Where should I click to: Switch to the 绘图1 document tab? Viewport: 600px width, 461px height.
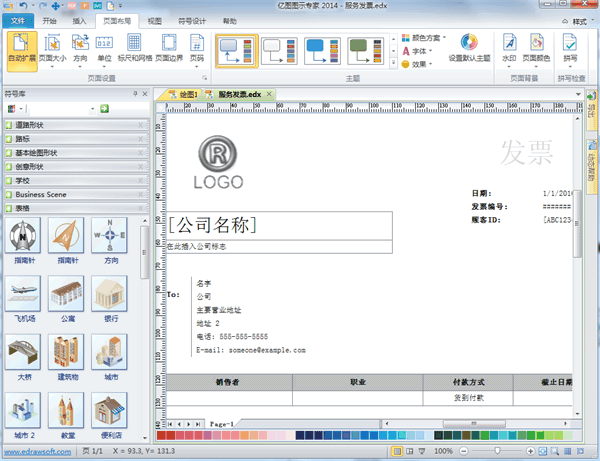coord(184,94)
